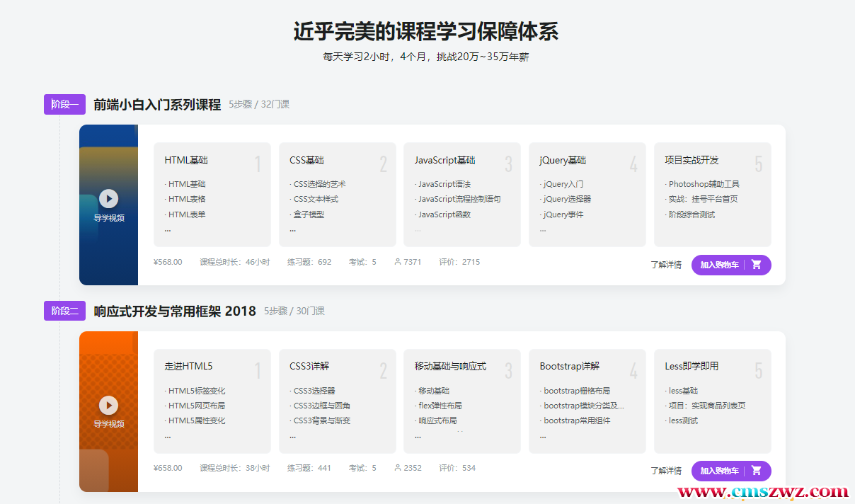Screen dimensions: 855x504
Task: Select the 项目实战开发 course card
Action: pyautogui.click(x=712, y=194)
